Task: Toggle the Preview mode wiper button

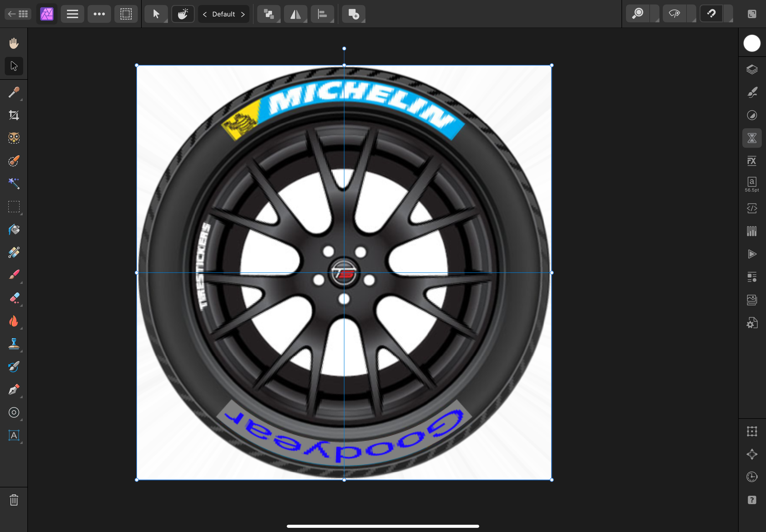Action: click(674, 14)
